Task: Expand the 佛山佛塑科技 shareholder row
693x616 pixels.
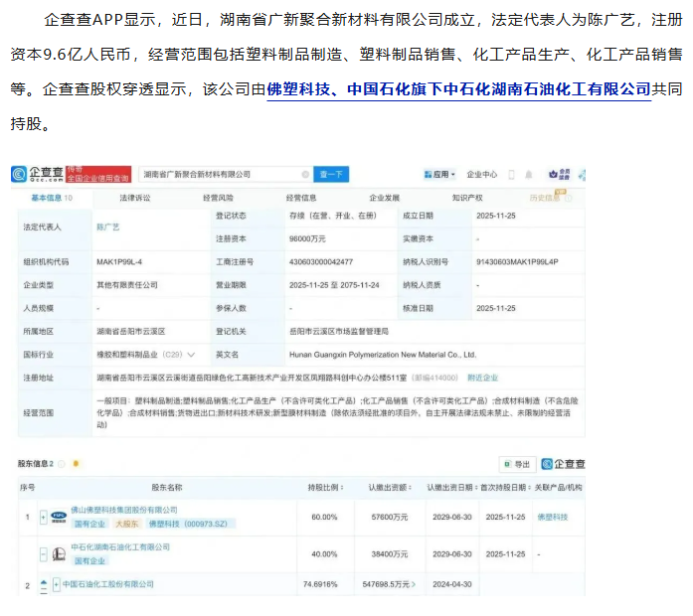Action: coord(43,517)
